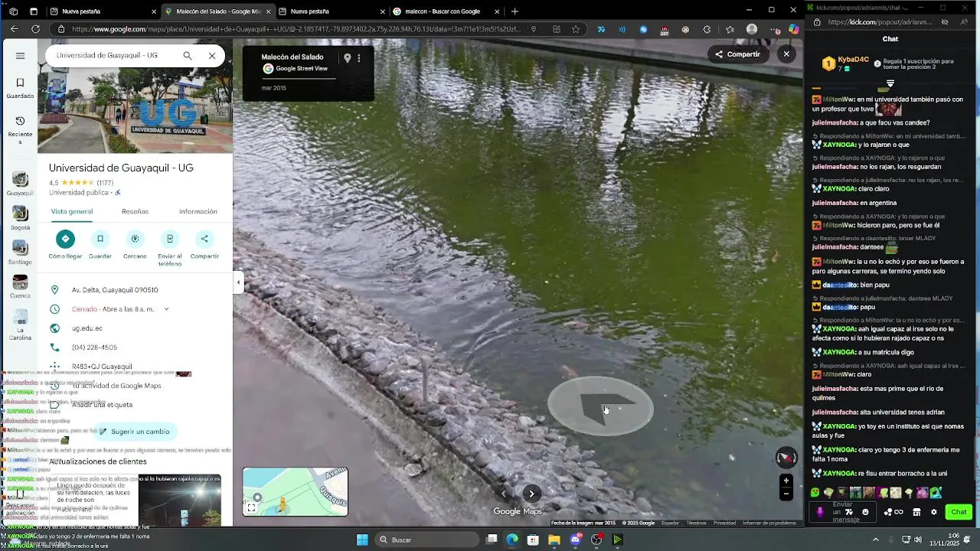Viewport: 980px width, 551px height.
Task: Open Kick chat settings gear
Action: click(933, 512)
